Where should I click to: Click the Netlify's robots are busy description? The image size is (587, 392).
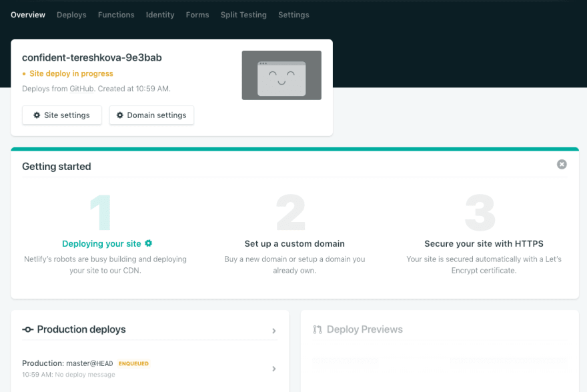[x=105, y=265]
